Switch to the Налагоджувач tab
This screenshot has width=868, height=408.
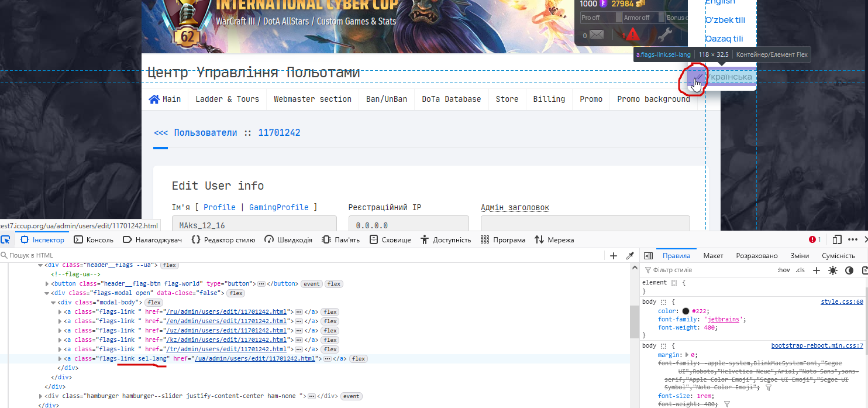tap(152, 239)
